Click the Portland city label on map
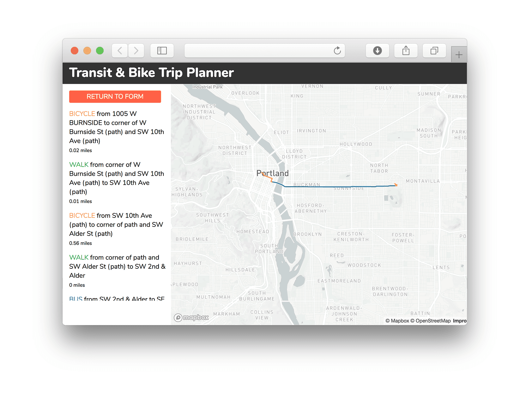The width and height of the screenshot is (532, 394). [273, 173]
